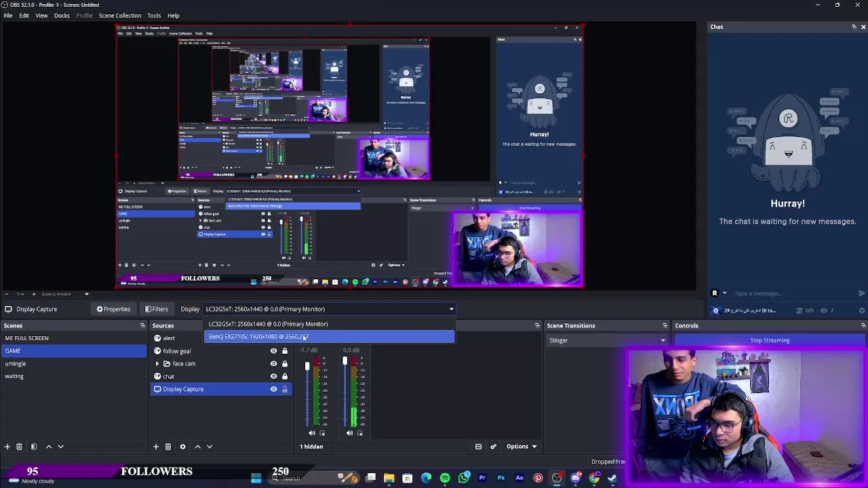Open the mixer Options dropdown
This screenshot has width=868, height=488.
point(521,447)
